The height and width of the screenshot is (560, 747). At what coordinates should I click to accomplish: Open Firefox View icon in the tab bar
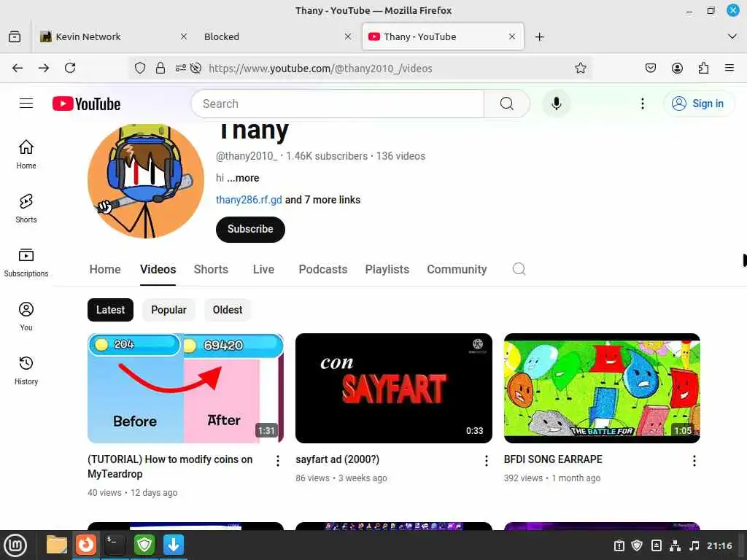click(x=15, y=36)
